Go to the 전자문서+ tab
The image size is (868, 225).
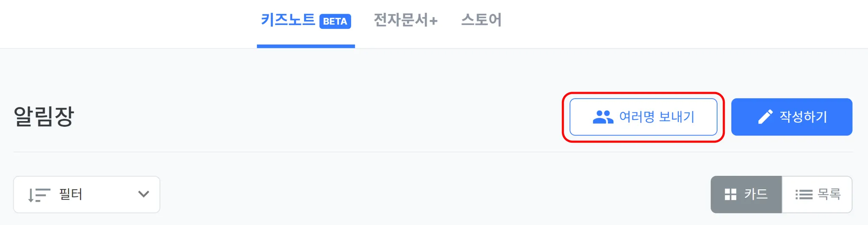[405, 20]
